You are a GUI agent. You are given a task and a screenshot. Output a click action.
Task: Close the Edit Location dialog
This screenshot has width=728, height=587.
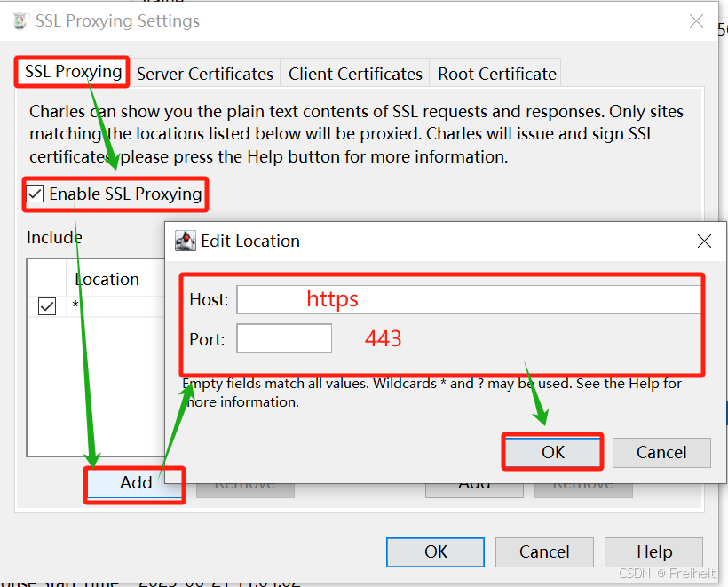click(x=704, y=241)
